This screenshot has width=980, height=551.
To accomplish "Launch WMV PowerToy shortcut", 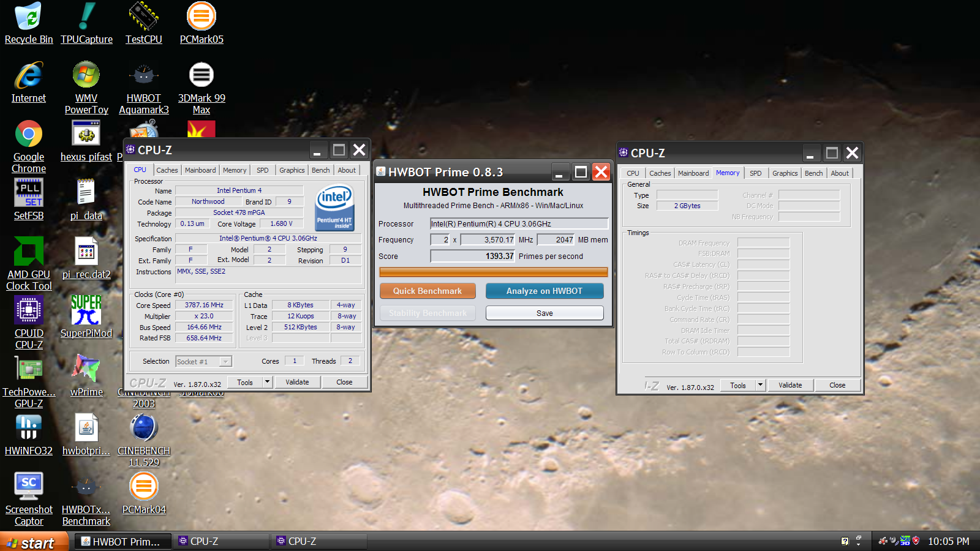I will coord(86,88).
